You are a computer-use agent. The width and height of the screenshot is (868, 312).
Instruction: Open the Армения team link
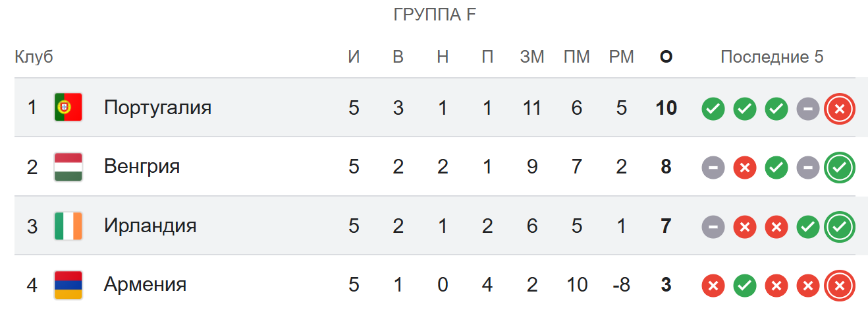145,284
